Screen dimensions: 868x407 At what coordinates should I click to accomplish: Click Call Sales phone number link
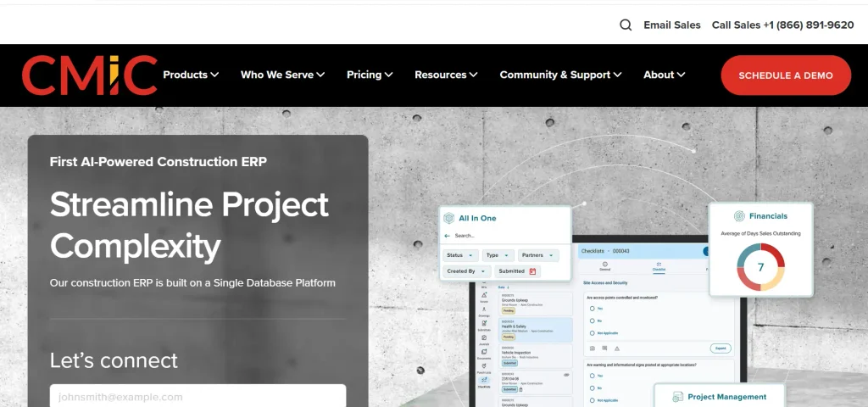[782, 25]
